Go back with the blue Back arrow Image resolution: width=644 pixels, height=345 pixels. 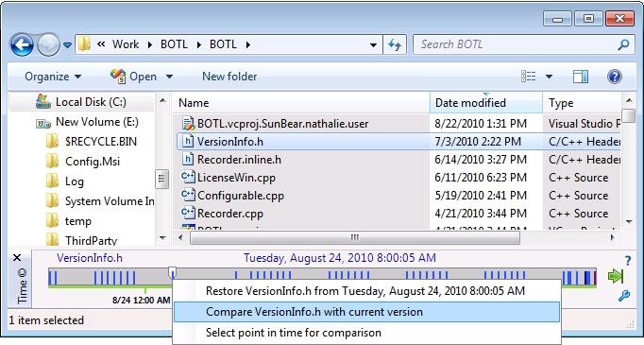[22, 44]
